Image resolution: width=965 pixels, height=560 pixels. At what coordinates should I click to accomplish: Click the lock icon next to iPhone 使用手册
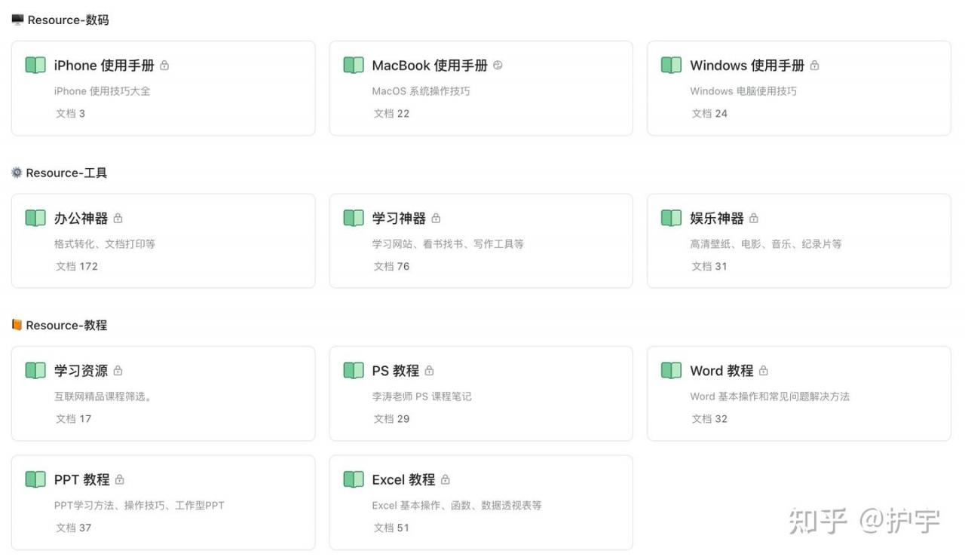164,66
